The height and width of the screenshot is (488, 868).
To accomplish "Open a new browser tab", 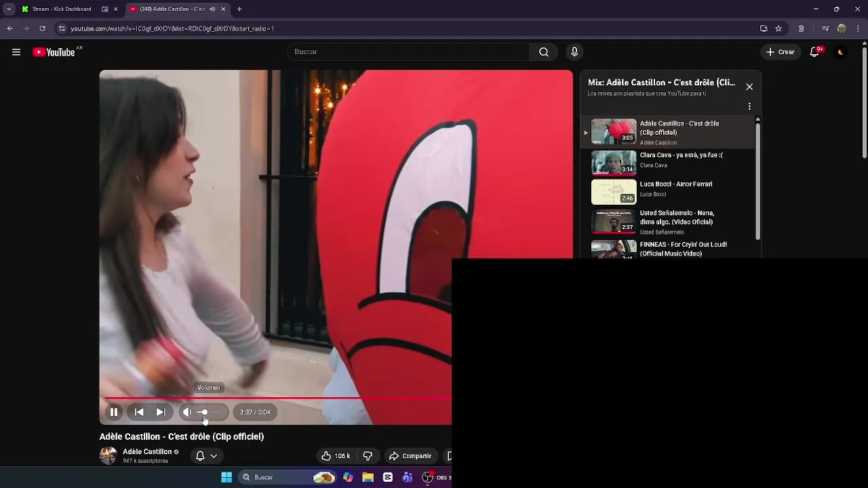I will pos(239,9).
